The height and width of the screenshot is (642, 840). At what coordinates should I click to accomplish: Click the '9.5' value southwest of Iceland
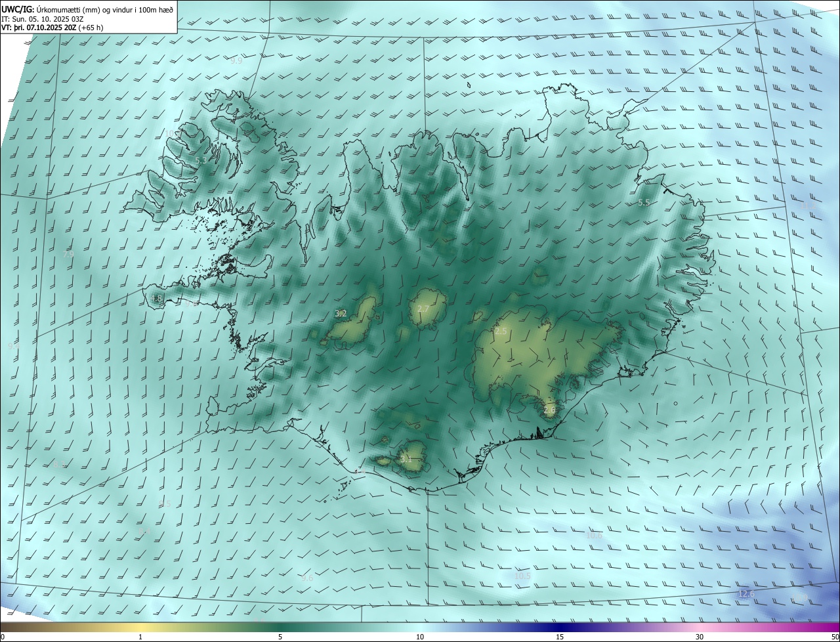pos(165,504)
